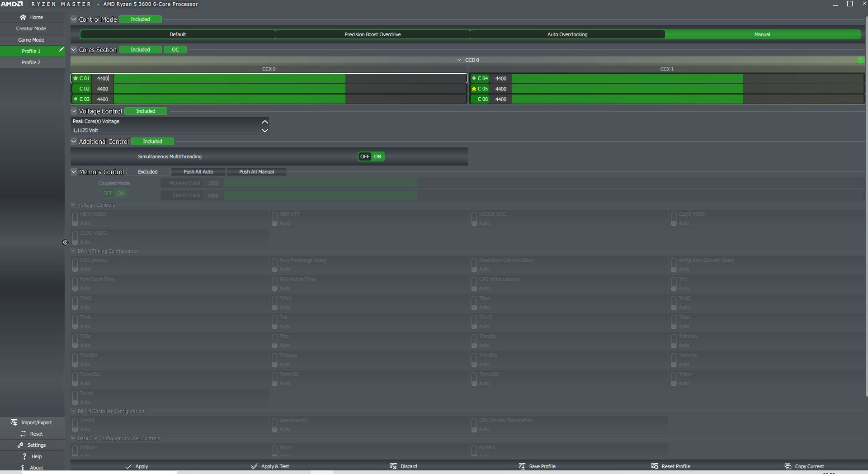The width and height of the screenshot is (868, 474).
Task: Click the Save Profile icon
Action: coord(522,466)
